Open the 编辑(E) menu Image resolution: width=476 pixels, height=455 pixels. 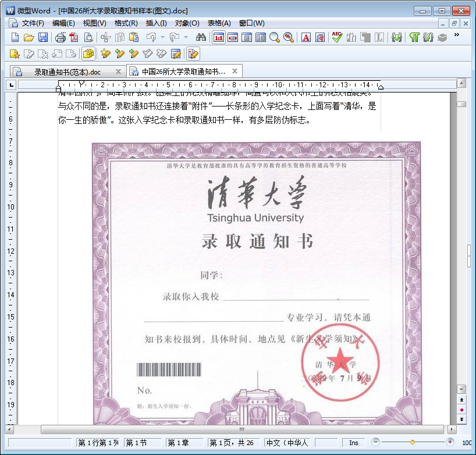tap(63, 23)
